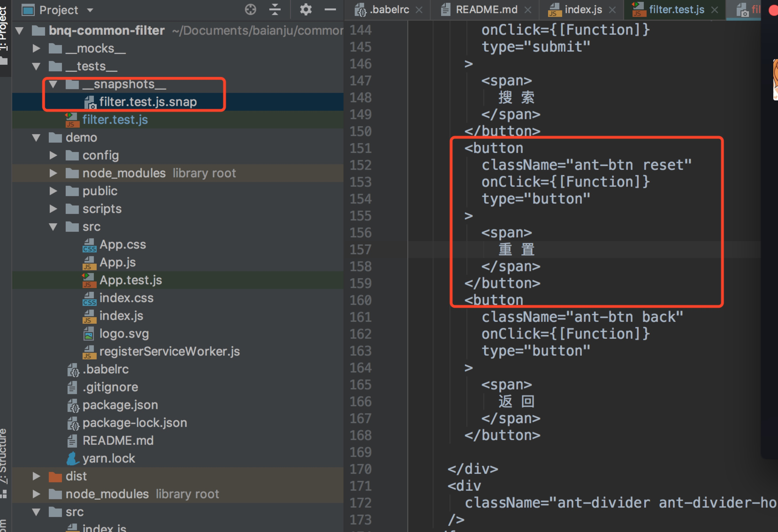The image size is (778, 532).
Task: Select filter.test.js.snap file
Action: click(148, 102)
